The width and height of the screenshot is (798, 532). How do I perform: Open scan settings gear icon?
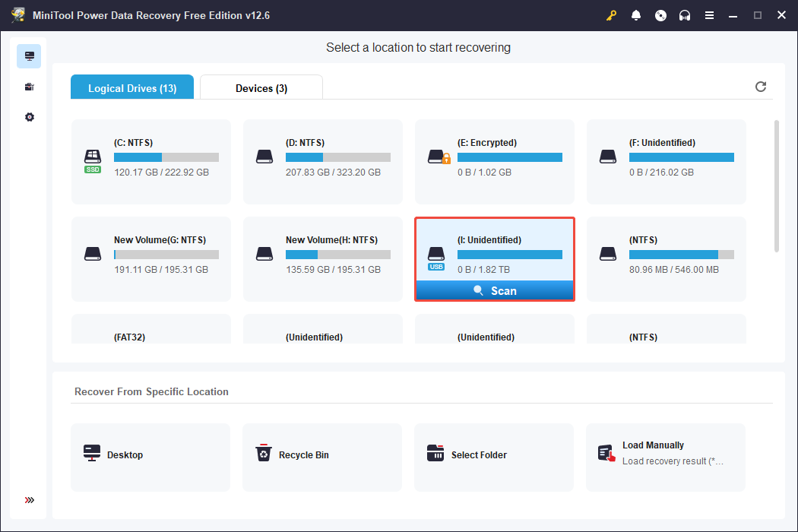pyautogui.click(x=30, y=117)
